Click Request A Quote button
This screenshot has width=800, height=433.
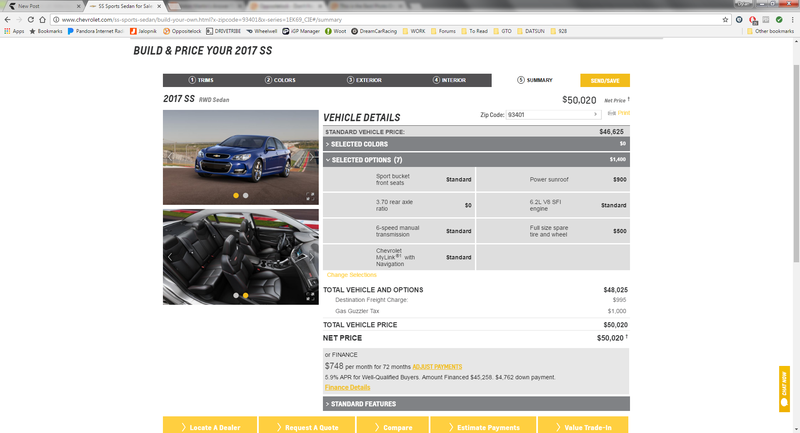[x=307, y=425]
